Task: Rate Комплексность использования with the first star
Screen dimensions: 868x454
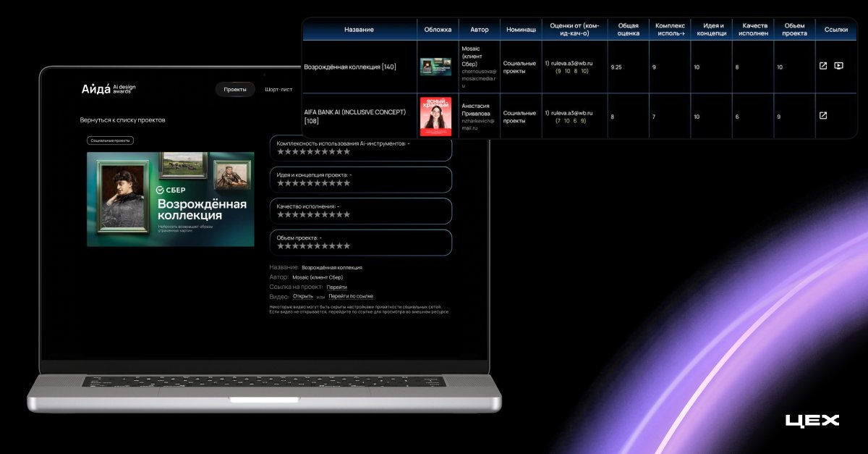Action: (281, 151)
